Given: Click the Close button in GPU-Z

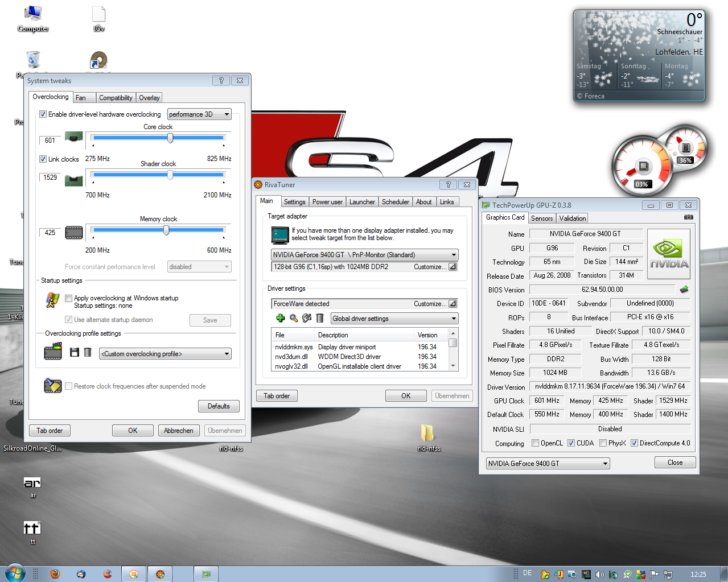Looking at the screenshot, I should [x=675, y=463].
